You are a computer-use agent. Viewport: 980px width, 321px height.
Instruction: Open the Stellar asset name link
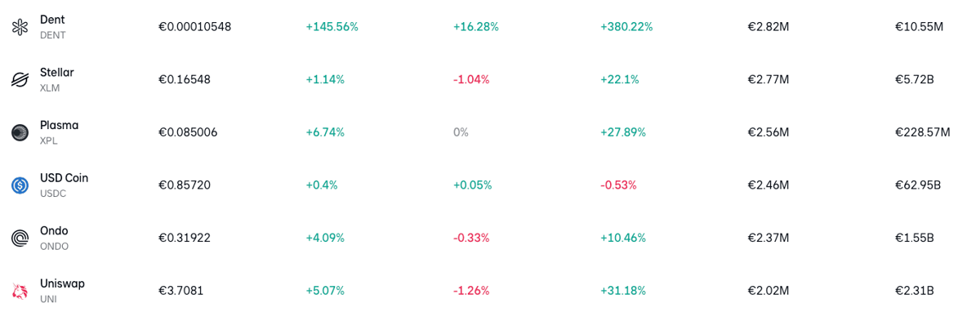57,72
